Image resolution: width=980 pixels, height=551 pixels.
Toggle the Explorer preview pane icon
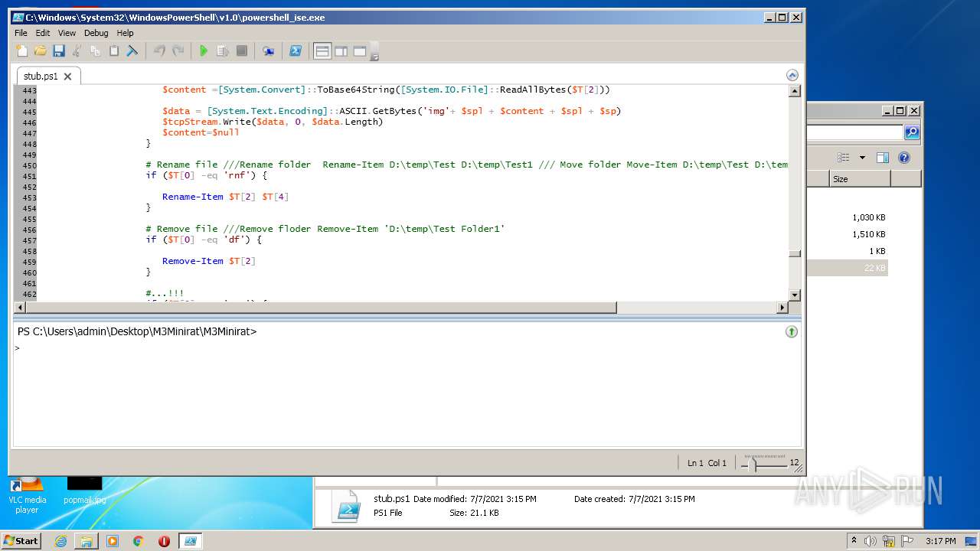(x=882, y=158)
